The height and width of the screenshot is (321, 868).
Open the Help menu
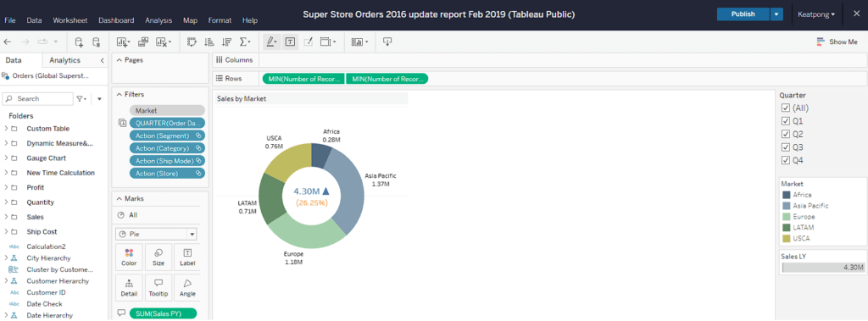click(250, 20)
